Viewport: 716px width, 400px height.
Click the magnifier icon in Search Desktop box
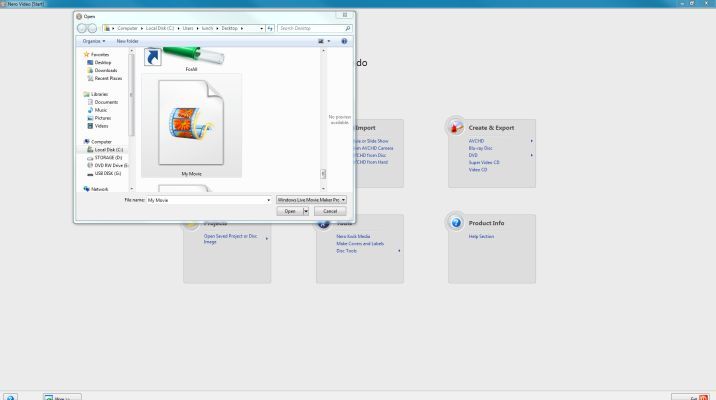(347, 28)
